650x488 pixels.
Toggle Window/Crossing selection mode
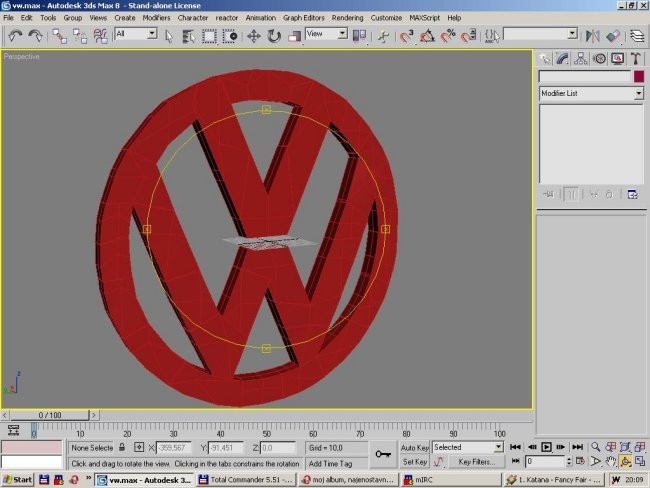point(230,36)
